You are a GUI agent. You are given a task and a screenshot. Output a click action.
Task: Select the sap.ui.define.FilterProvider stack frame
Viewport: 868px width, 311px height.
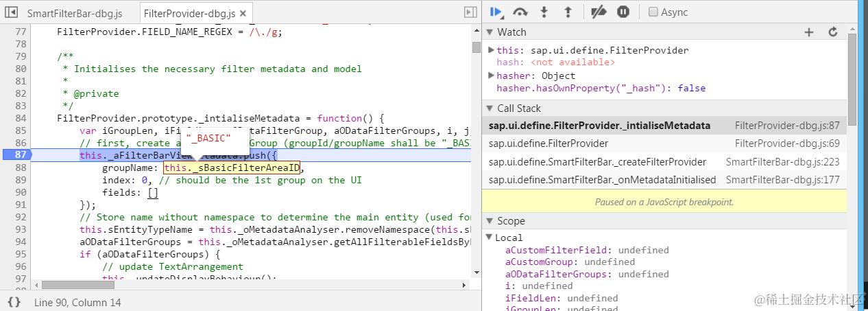click(x=664, y=143)
